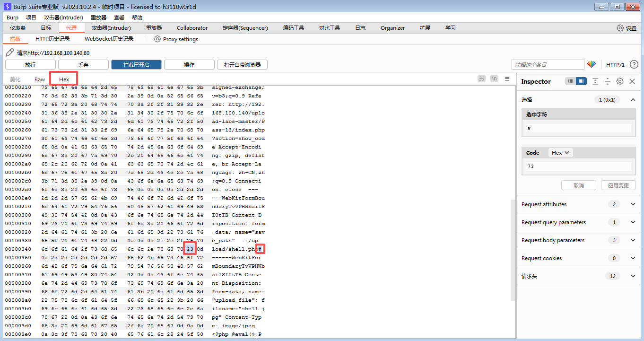Switch Inspector to left-side layout
644x341 pixels.
tap(571, 81)
